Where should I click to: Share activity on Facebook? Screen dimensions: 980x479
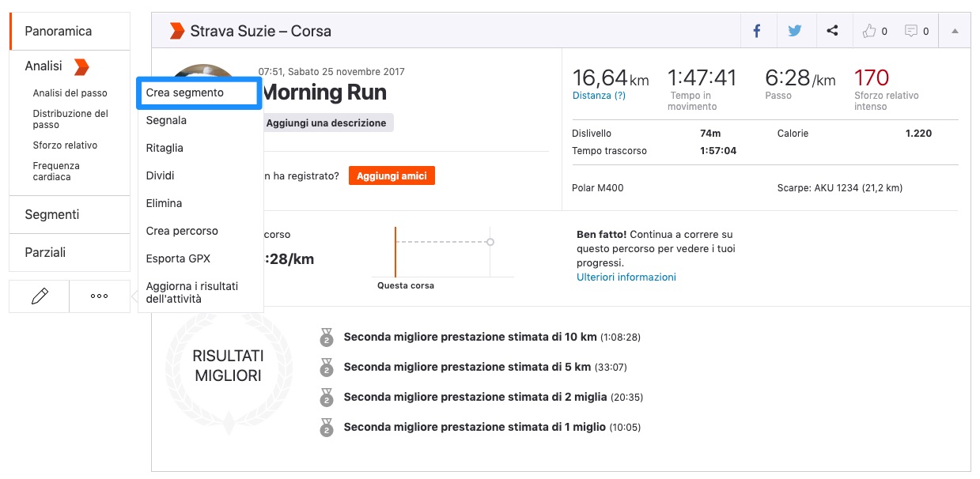pos(757,31)
